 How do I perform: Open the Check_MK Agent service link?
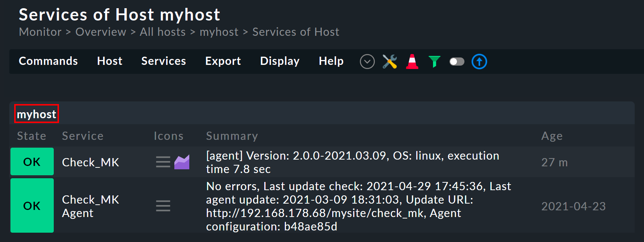pyautogui.click(x=90, y=206)
